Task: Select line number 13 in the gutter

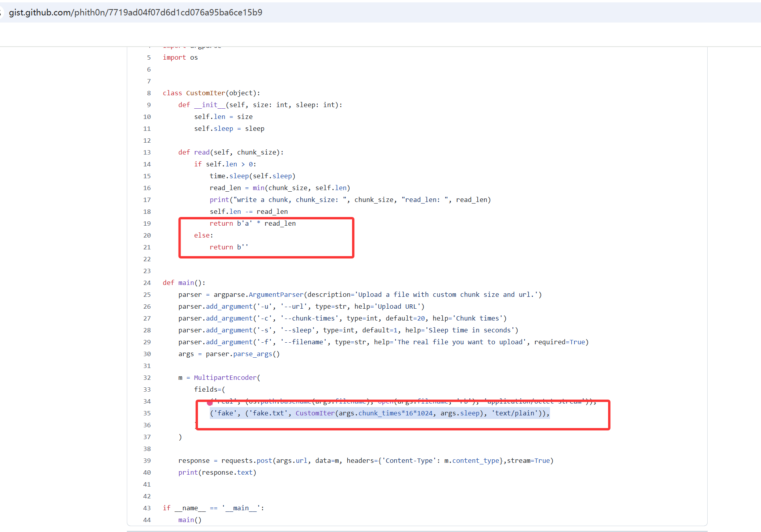Action: 147,152
